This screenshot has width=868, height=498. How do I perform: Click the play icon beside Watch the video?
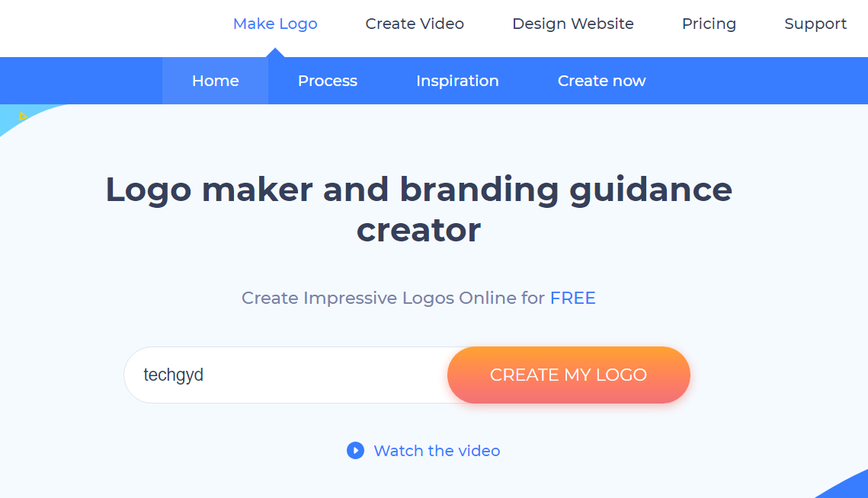[355, 451]
